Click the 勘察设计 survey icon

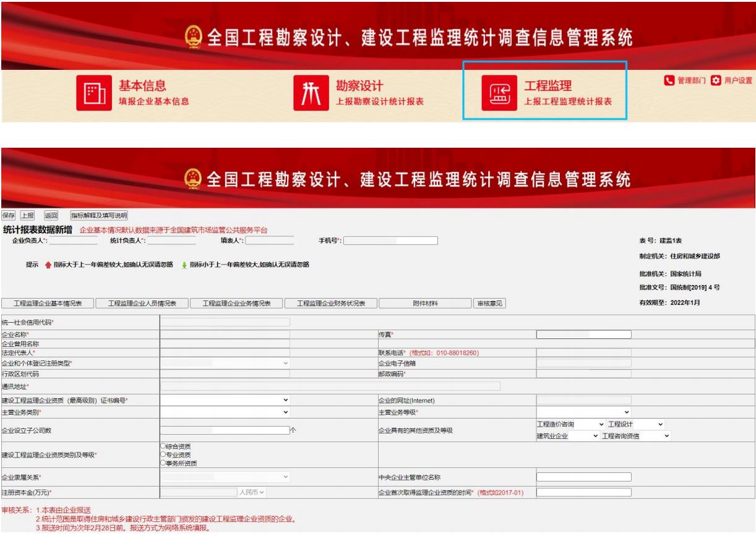(x=313, y=95)
